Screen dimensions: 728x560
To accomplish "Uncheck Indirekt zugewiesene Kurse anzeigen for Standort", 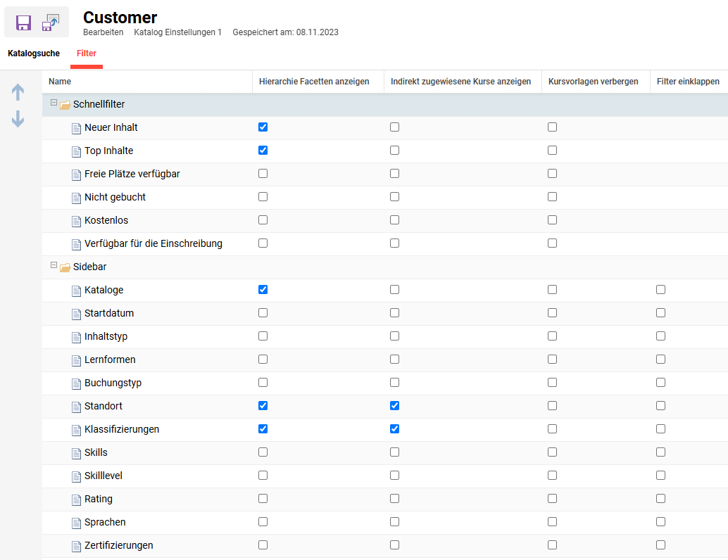I will point(394,405).
